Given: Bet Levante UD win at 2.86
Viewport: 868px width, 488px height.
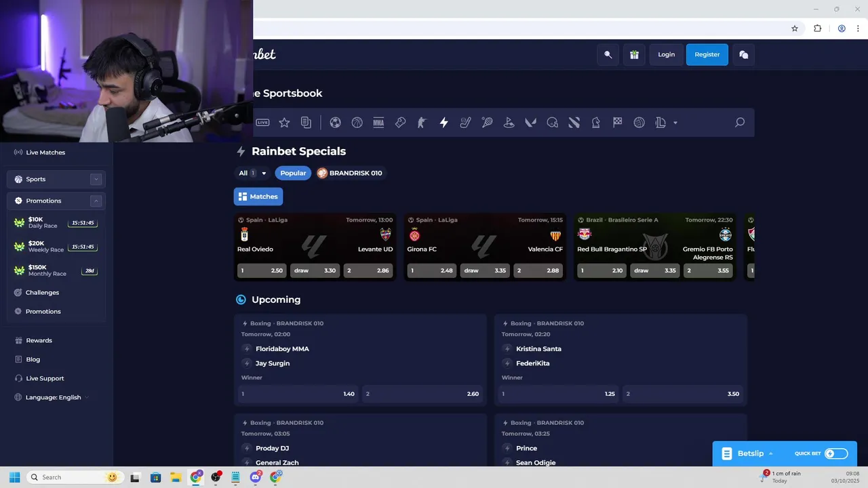Looking at the screenshot, I should click(368, 270).
